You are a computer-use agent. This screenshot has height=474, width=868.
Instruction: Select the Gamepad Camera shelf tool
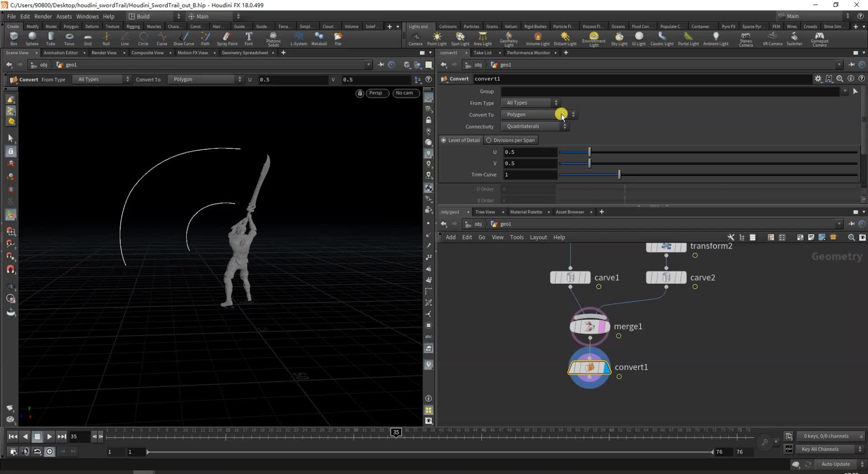[819, 39]
